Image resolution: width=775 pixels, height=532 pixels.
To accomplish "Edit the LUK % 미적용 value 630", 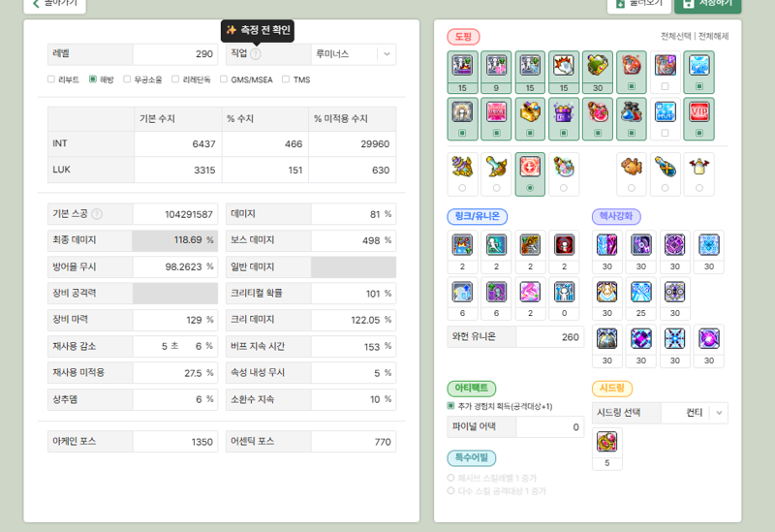I will [352, 171].
